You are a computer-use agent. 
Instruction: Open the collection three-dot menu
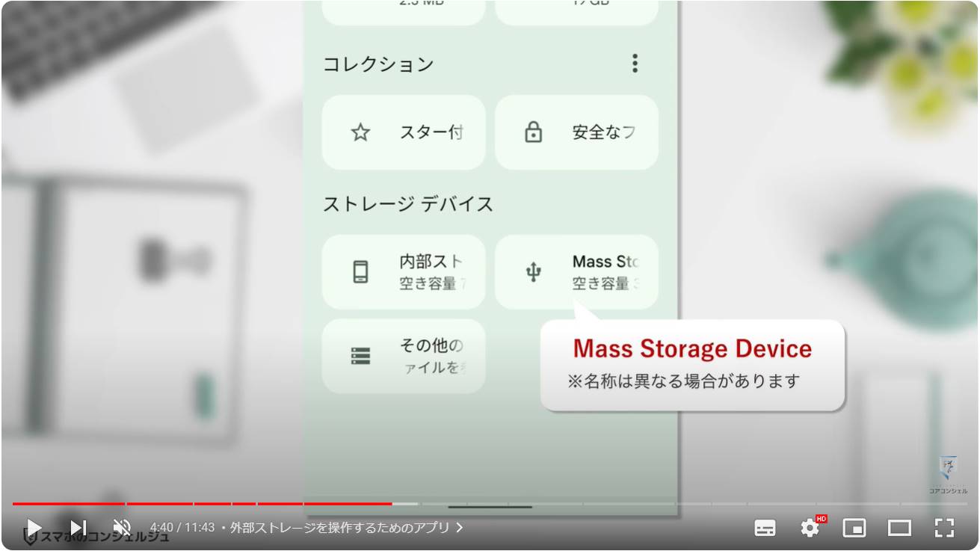click(x=635, y=64)
